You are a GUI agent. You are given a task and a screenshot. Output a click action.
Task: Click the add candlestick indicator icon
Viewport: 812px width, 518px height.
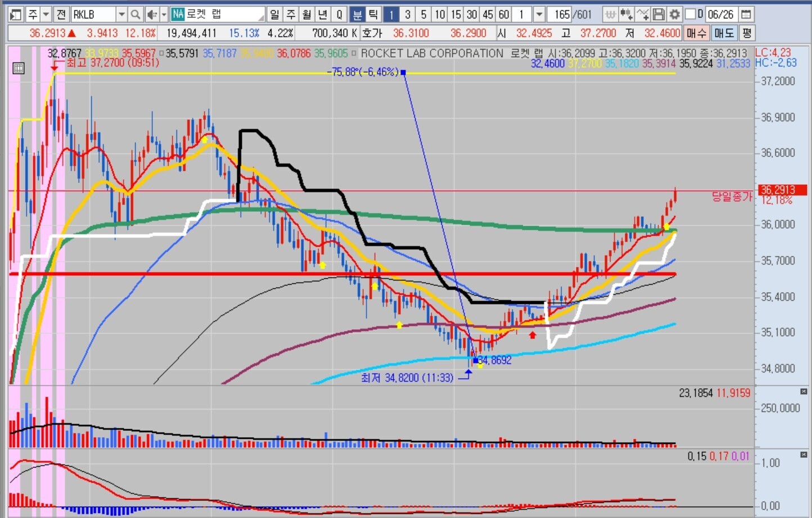click(x=626, y=15)
